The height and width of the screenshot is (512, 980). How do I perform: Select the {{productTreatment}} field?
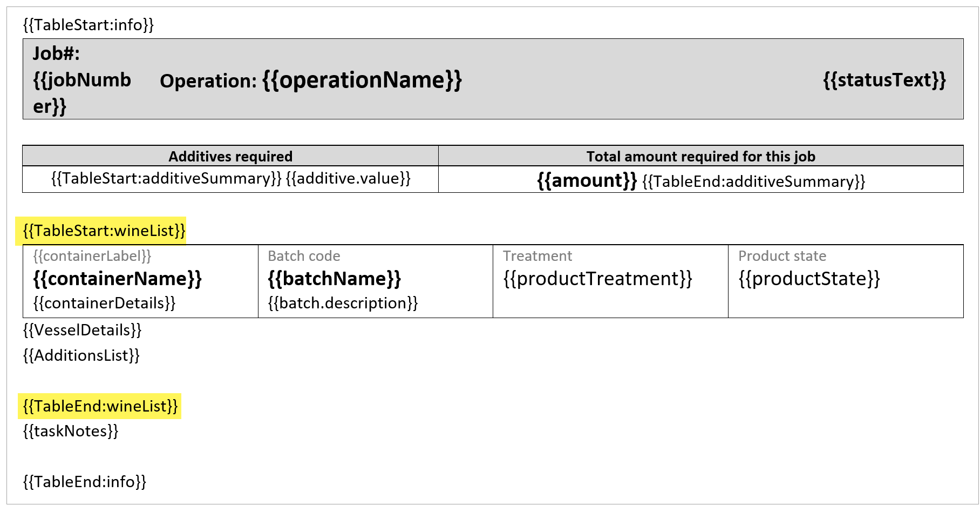tap(597, 279)
